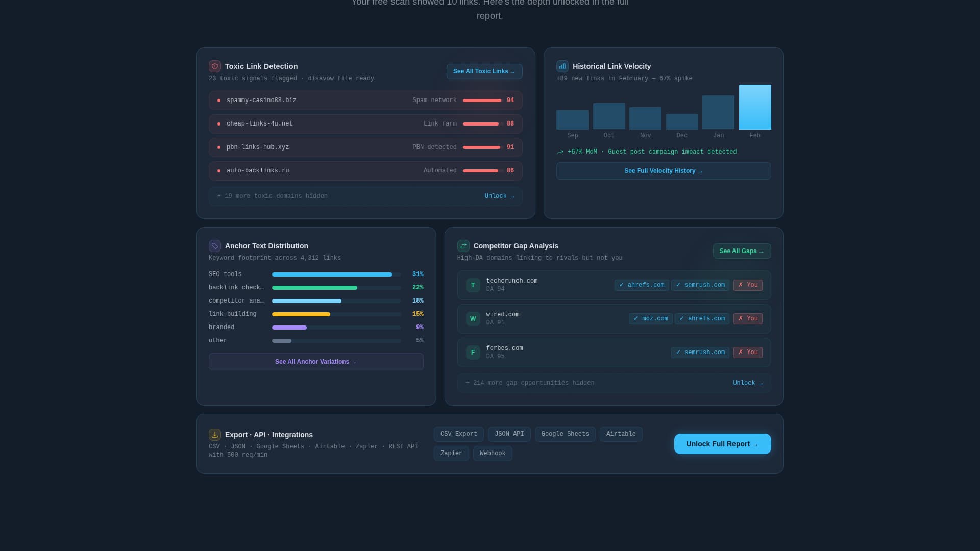The width and height of the screenshot is (980, 551).
Task: Select the CSV Export tag
Action: (459, 434)
